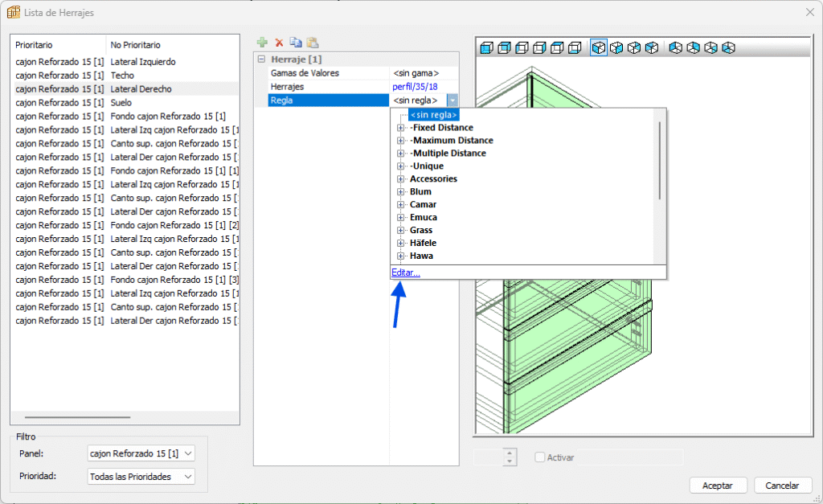This screenshot has height=504, width=823.
Task: Select Häfele in the rule list
Action: click(x=423, y=243)
